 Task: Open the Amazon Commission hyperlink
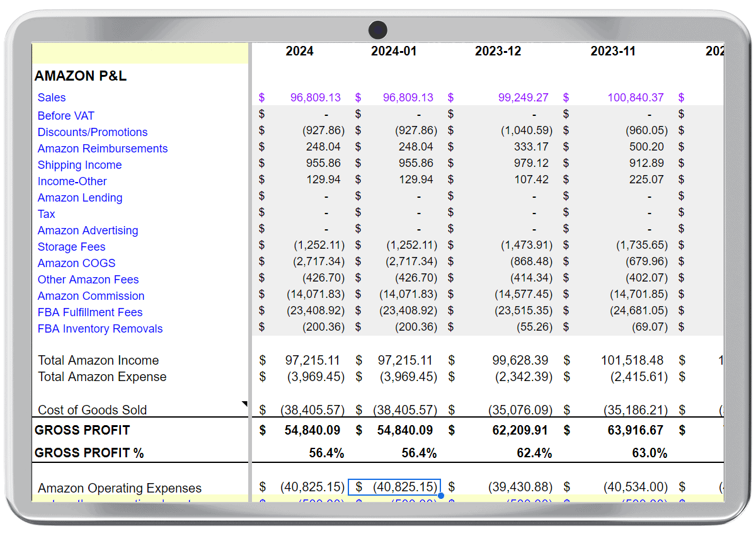tap(91, 296)
